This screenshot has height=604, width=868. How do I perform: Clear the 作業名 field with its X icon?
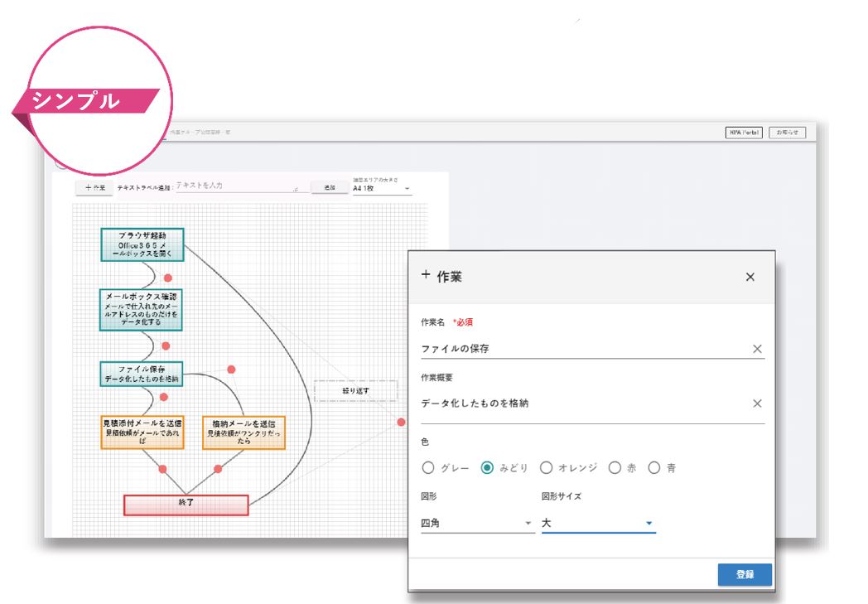click(x=757, y=349)
